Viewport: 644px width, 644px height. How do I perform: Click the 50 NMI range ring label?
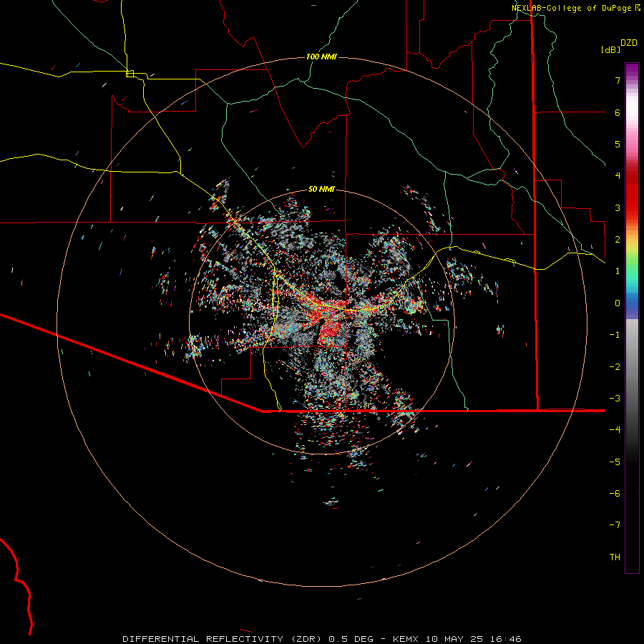coord(321,189)
